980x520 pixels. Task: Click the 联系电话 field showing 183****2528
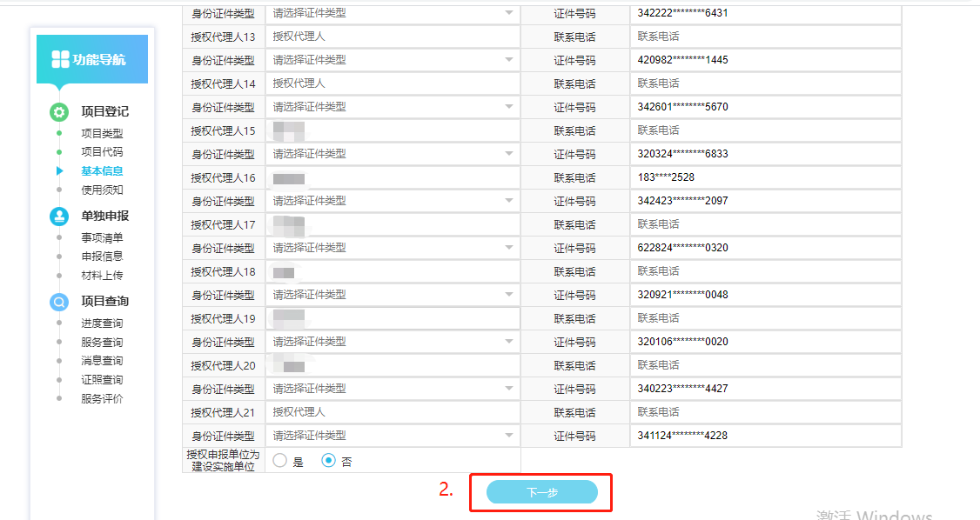766,177
